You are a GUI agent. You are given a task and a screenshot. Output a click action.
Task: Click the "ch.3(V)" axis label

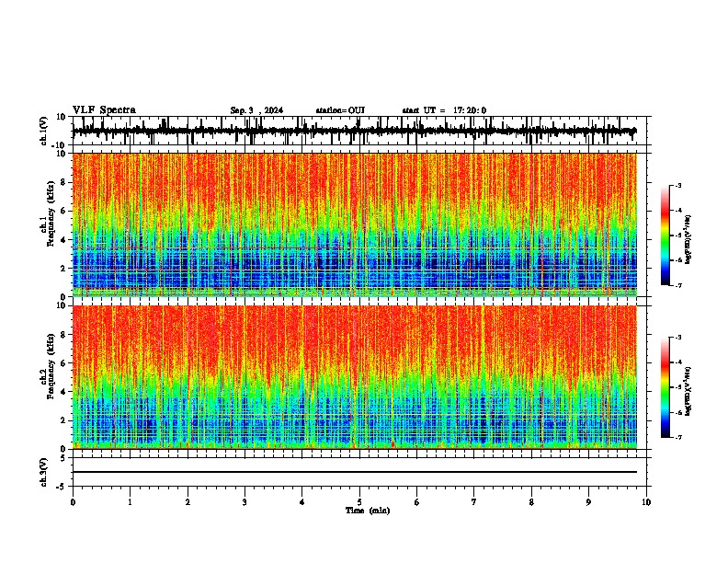[44, 472]
